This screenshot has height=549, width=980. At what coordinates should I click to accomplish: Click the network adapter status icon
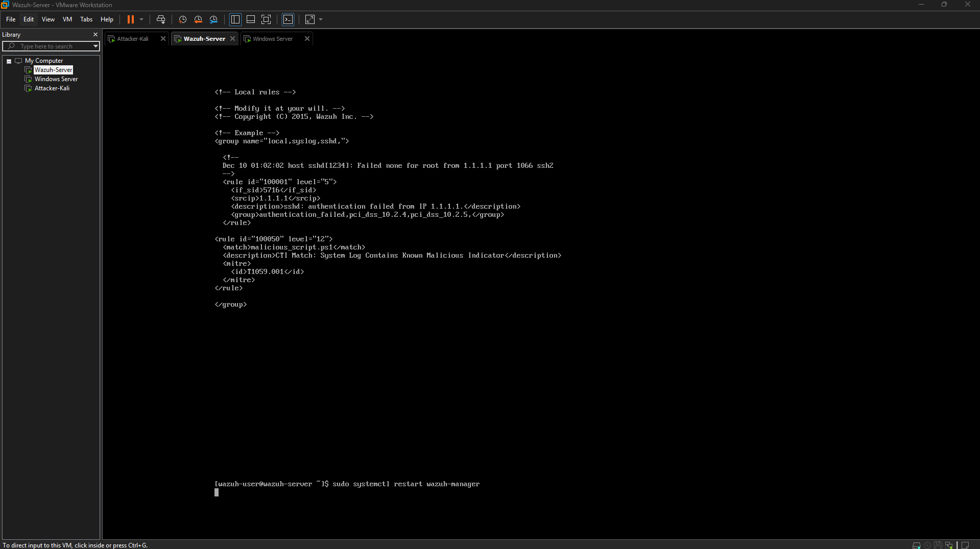[949, 545]
